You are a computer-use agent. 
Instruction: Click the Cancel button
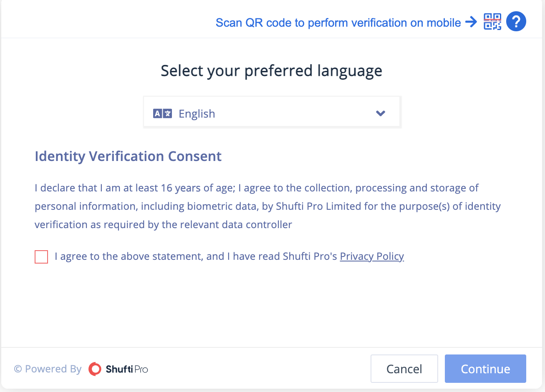[x=404, y=369]
